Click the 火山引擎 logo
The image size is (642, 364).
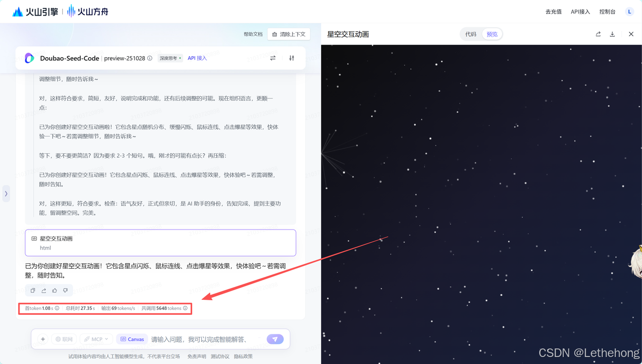(35, 12)
